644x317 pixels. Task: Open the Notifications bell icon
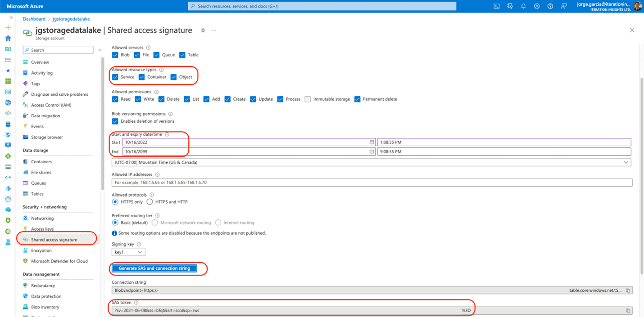(x=522, y=6)
